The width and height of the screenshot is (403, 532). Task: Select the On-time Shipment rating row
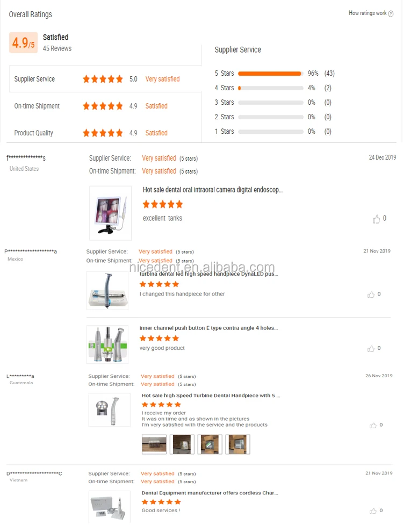click(105, 106)
